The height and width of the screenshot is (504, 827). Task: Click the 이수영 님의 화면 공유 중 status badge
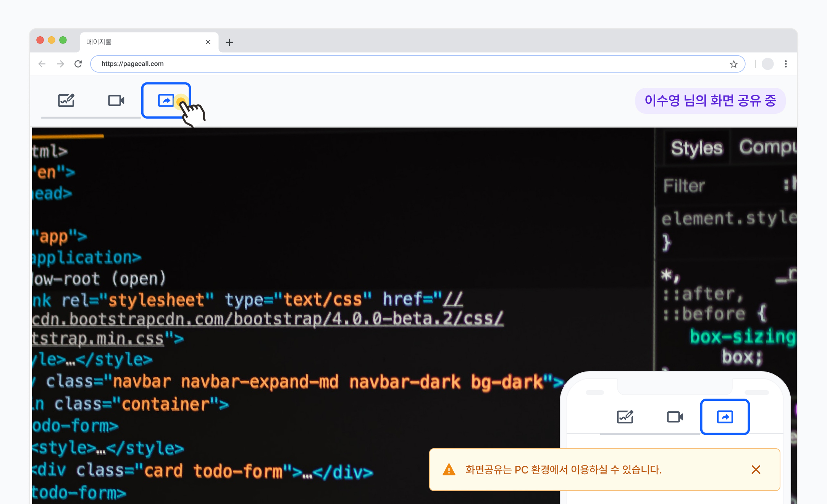710,101
